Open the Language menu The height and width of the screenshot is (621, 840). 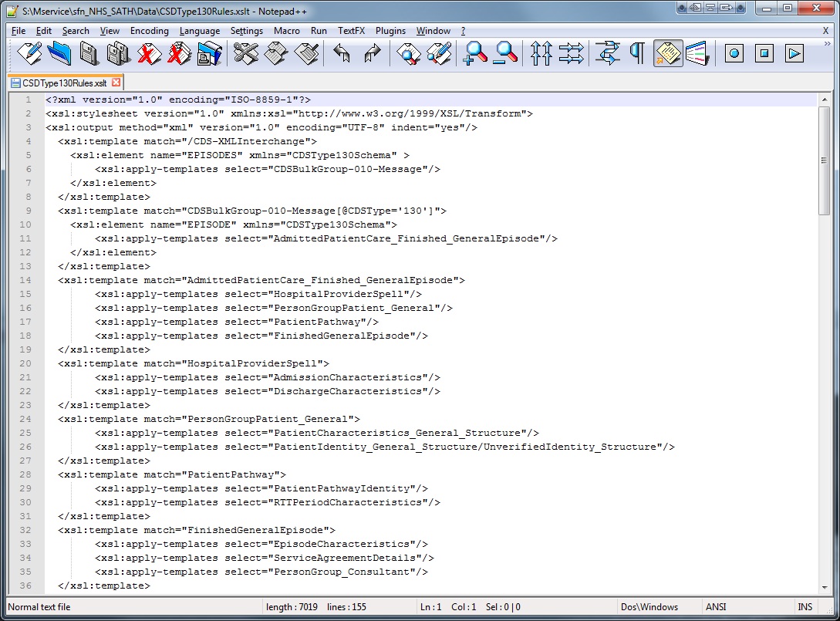pos(201,31)
